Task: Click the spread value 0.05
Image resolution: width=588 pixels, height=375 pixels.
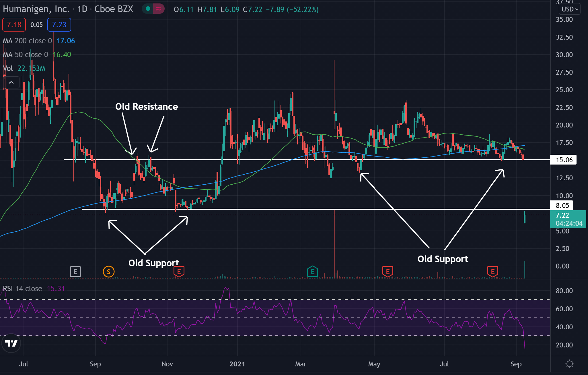Action: (x=36, y=25)
